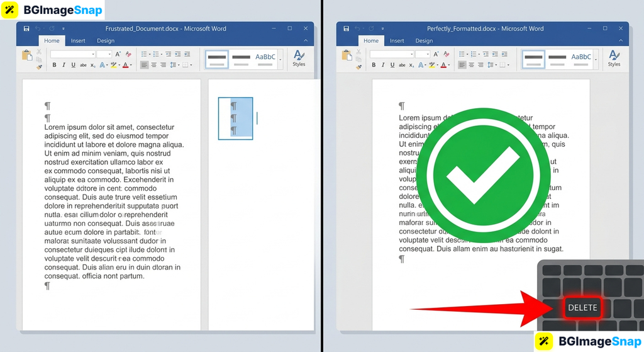The image size is (644, 352).
Task: Click Borders icon in Frustrated_Document ribbon
Action: click(186, 65)
